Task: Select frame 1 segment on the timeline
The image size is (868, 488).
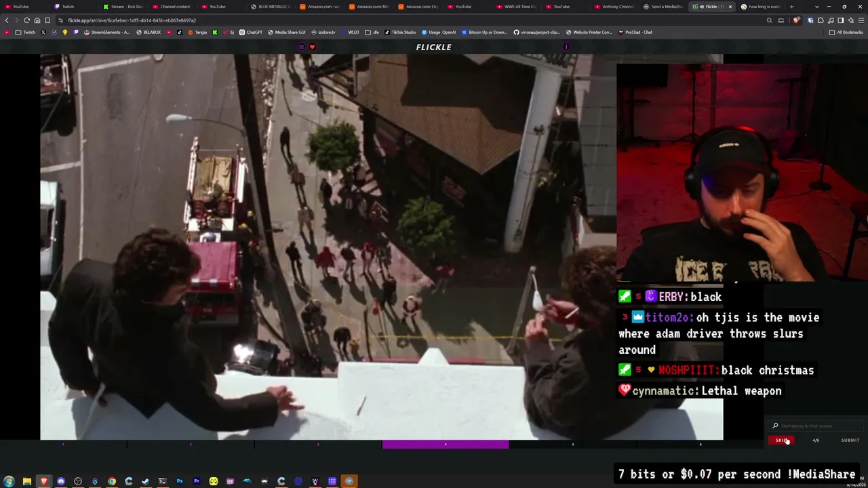Action: (63, 445)
